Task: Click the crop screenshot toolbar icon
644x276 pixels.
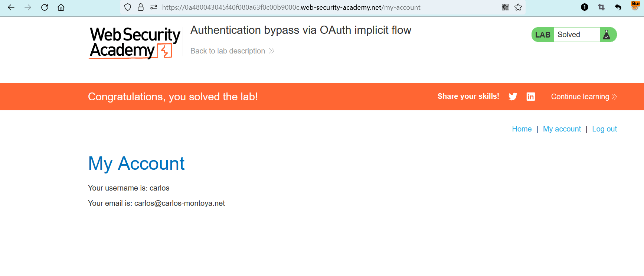Action: coord(601,7)
